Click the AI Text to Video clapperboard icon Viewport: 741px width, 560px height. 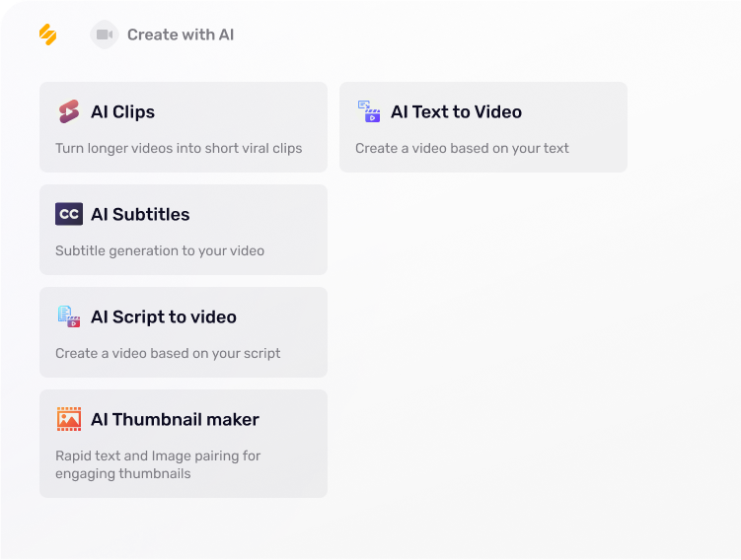[369, 111]
